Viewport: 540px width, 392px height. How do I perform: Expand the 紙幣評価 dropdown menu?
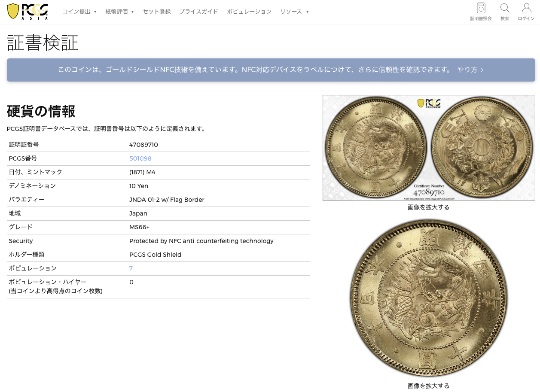click(x=120, y=12)
